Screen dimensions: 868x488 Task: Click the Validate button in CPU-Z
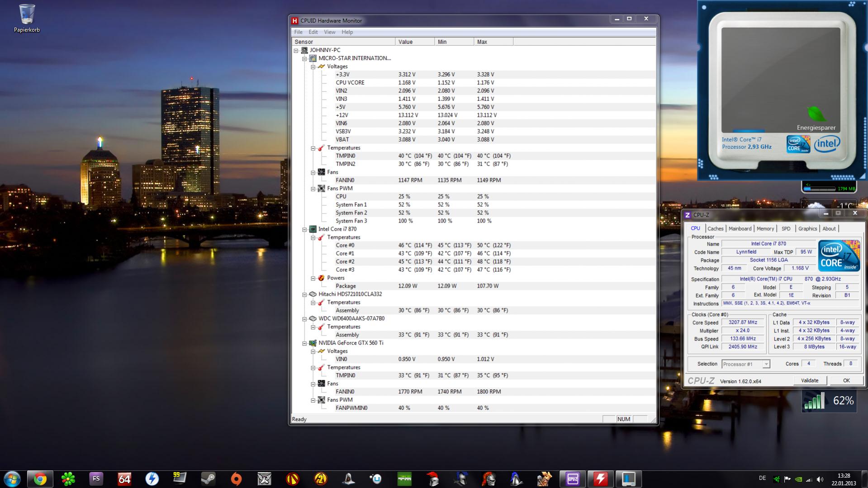coord(810,381)
